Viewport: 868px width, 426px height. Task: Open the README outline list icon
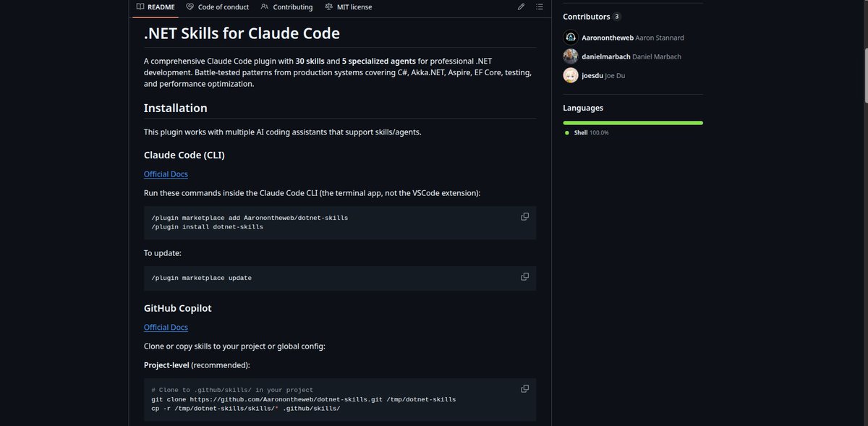(540, 7)
